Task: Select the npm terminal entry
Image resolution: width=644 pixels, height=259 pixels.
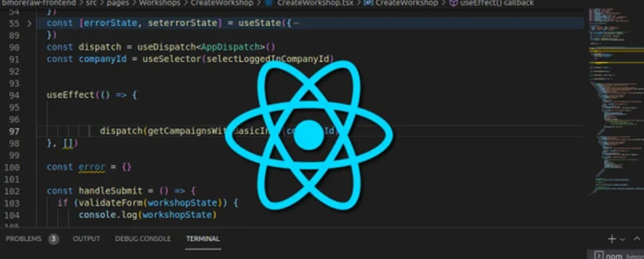Action: coord(616,255)
